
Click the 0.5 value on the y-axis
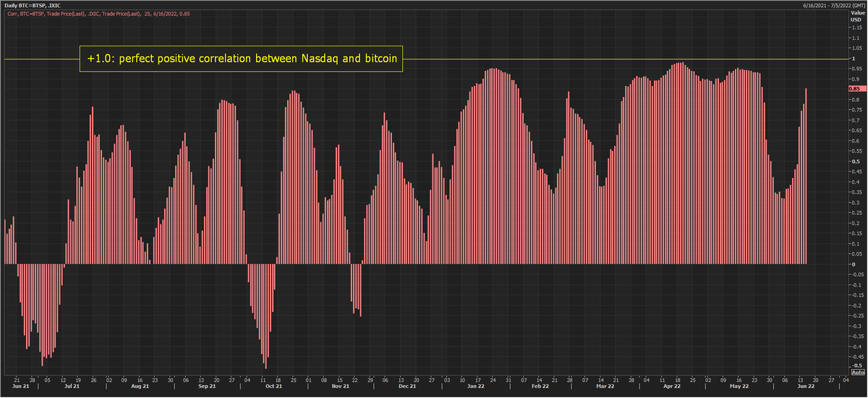pyautogui.click(x=855, y=161)
